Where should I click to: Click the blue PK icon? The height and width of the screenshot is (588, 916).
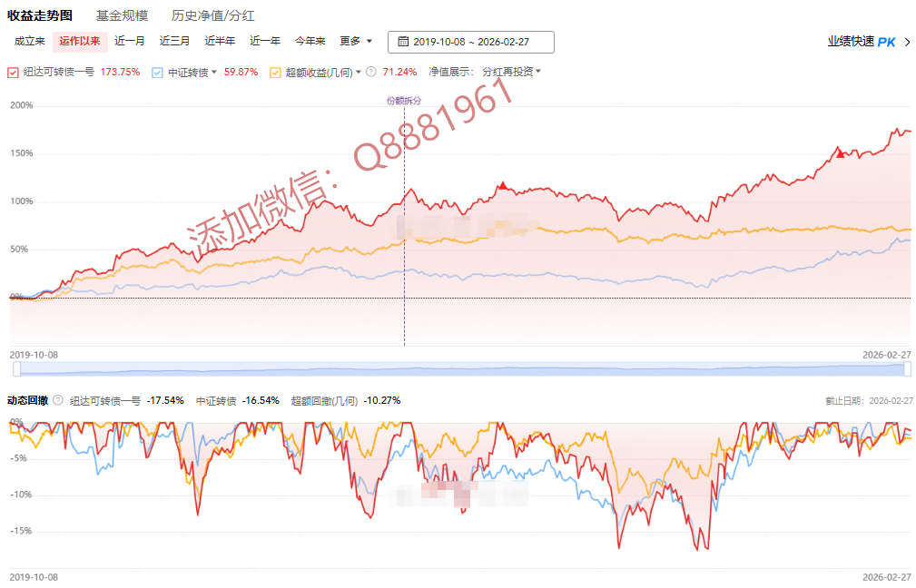[886, 42]
